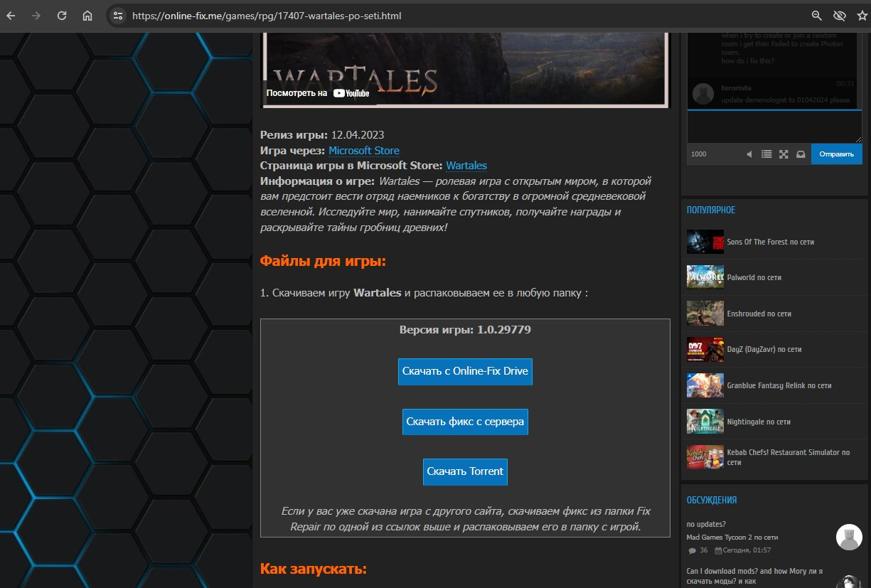Screen dimensions: 871x588
Task: Go to the browser home page
Action: pos(87,15)
